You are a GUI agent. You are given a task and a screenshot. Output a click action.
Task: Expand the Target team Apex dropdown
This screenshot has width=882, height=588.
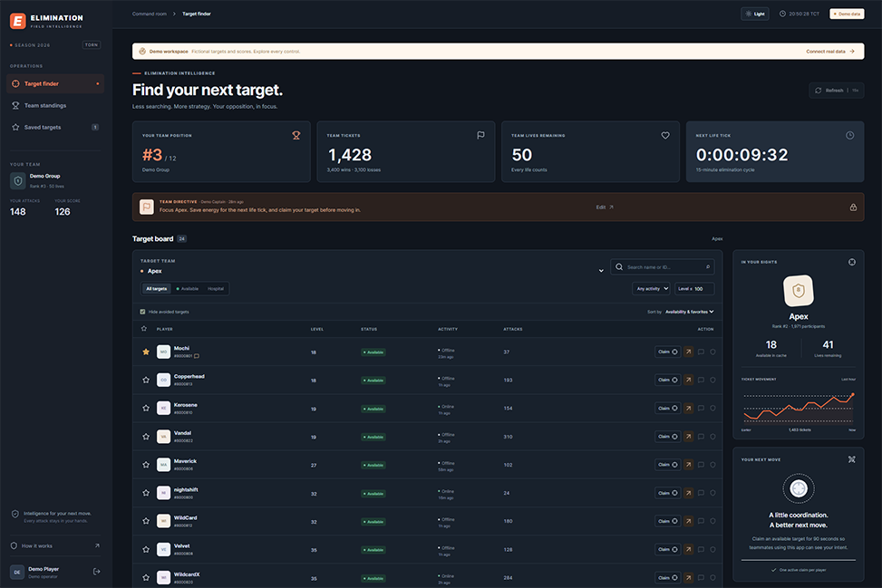tap(372, 271)
